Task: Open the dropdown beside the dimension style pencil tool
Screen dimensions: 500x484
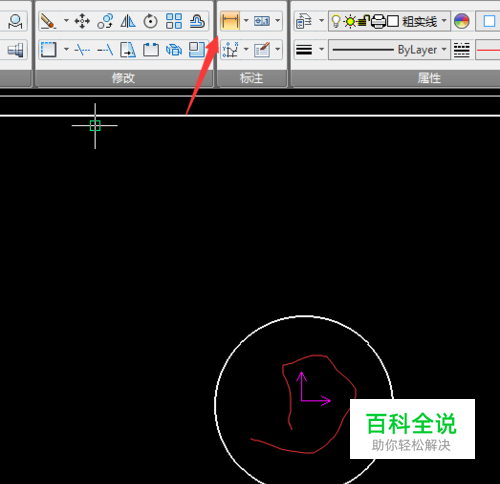Action: tap(278, 49)
